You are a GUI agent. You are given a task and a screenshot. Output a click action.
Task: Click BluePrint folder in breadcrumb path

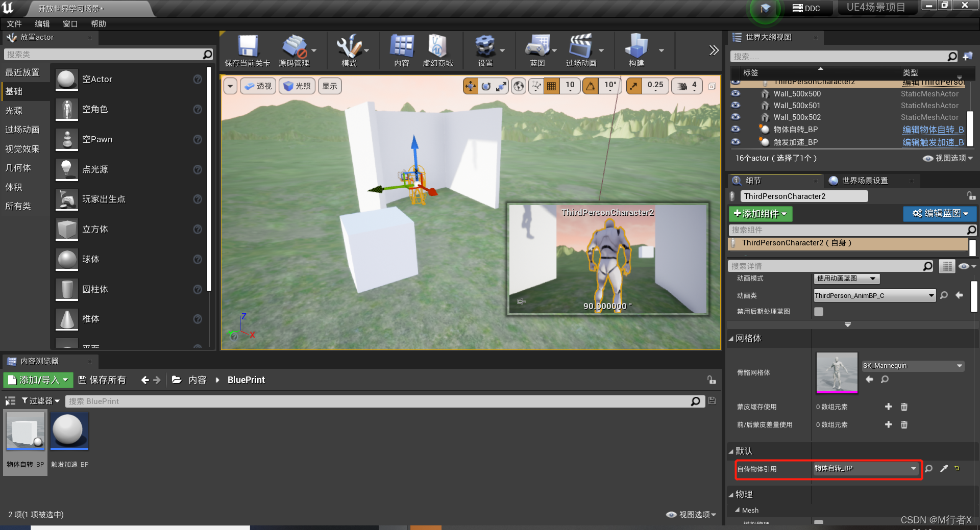246,380
